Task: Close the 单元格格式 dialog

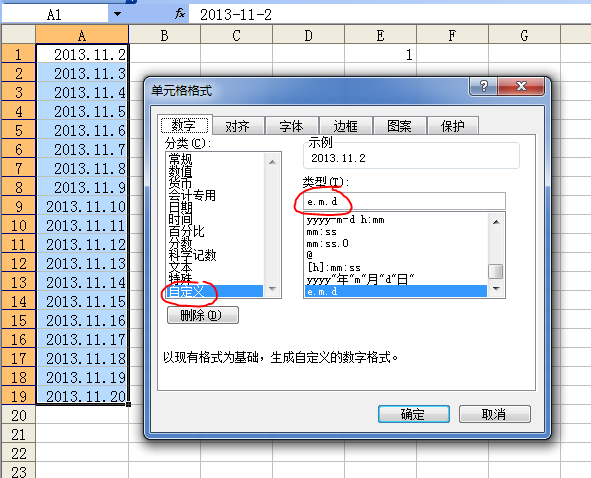Action: pos(521,86)
